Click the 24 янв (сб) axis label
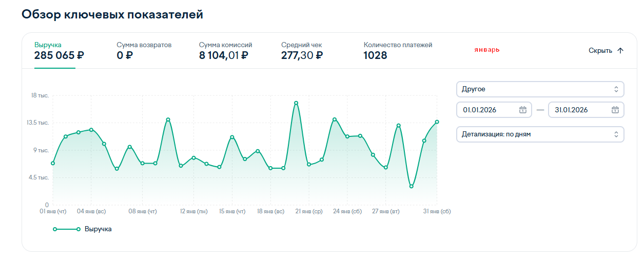 tap(347, 211)
